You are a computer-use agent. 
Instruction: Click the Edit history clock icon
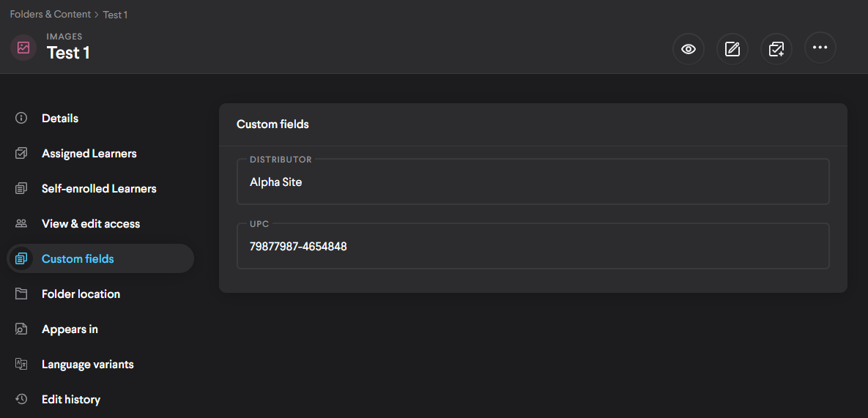coord(21,400)
